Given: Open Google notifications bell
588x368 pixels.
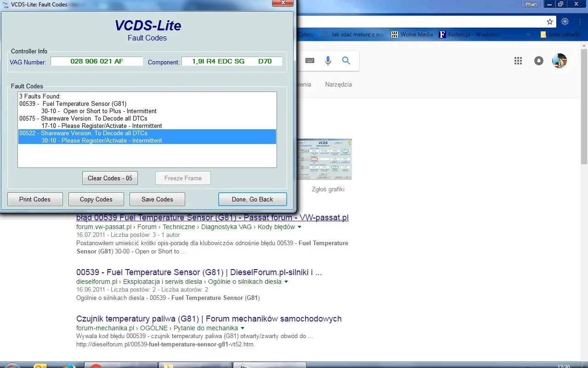Looking at the screenshot, I should 539,61.
